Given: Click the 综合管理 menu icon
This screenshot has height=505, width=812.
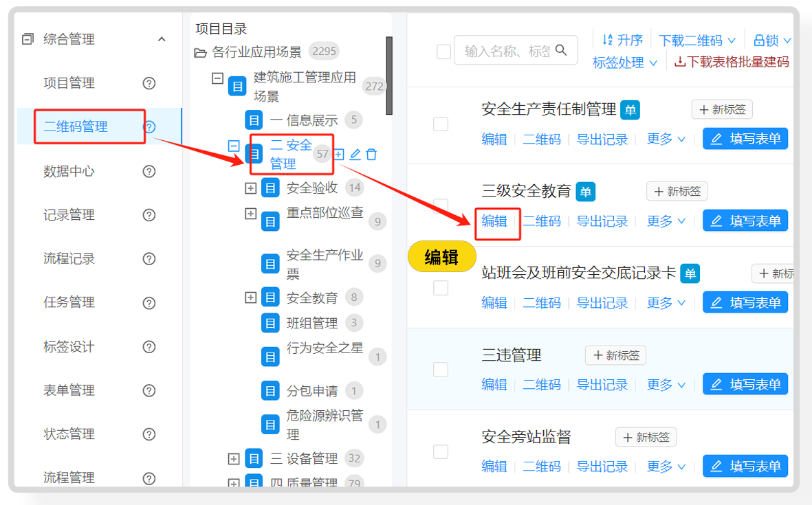Looking at the screenshot, I should coord(28,38).
